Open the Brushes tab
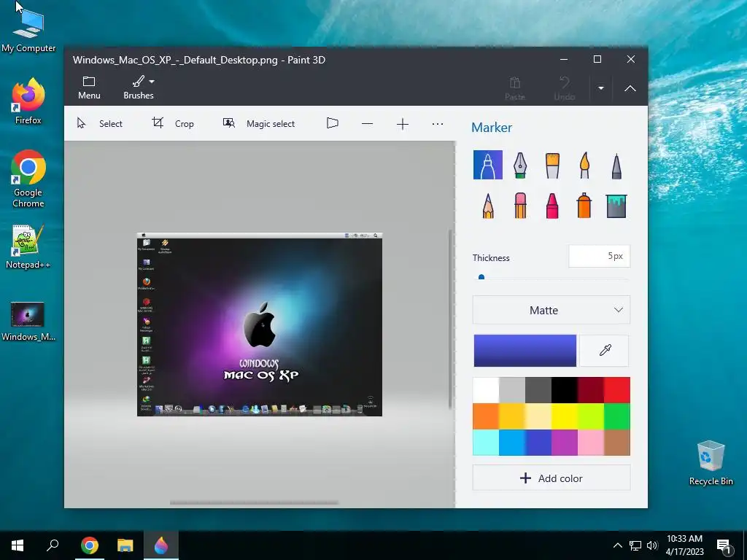The image size is (747, 560). click(138, 87)
